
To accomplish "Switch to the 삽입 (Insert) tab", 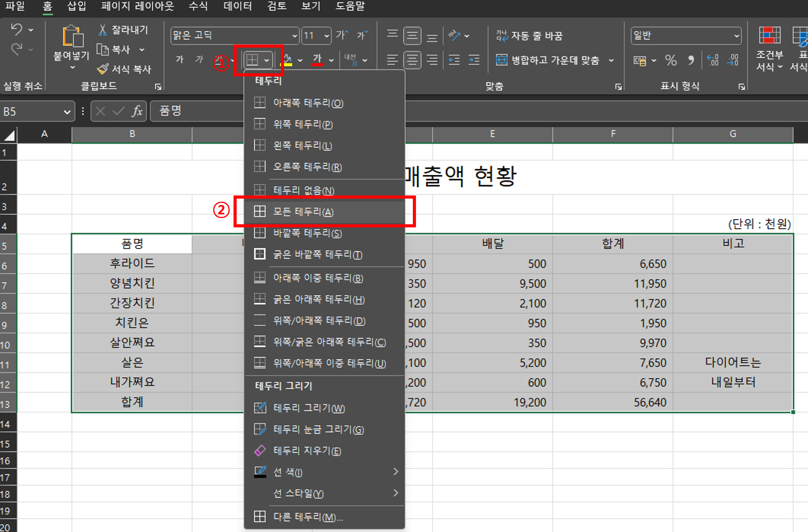I will coord(77,6).
